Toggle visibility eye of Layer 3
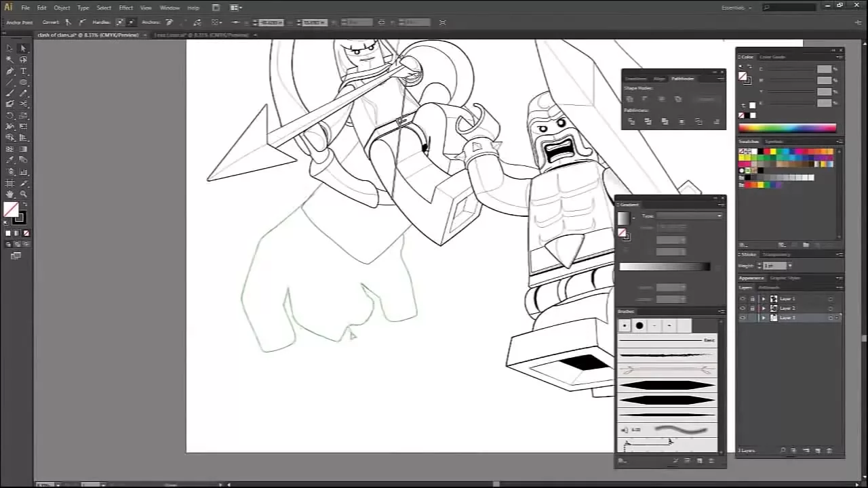Viewport: 868px width, 488px height. click(743, 318)
